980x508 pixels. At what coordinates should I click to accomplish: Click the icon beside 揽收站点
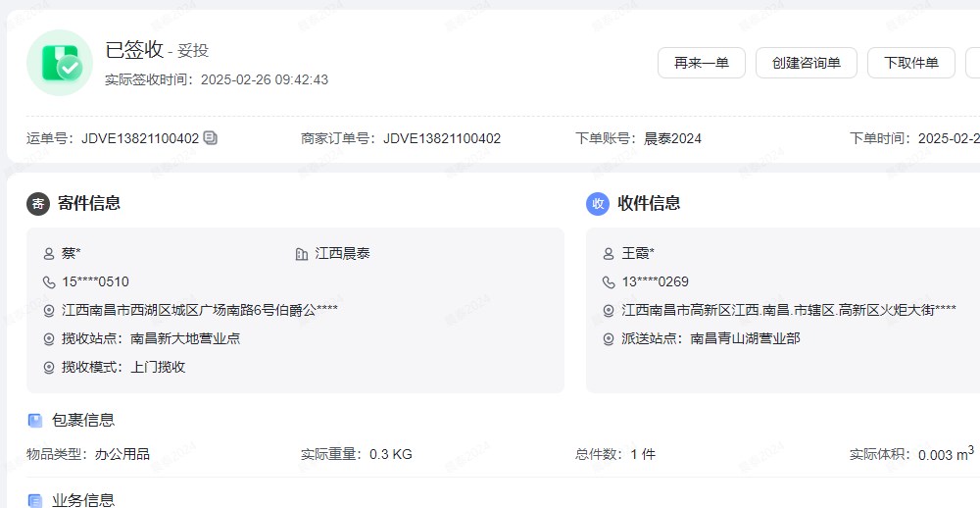pyautogui.click(x=49, y=339)
